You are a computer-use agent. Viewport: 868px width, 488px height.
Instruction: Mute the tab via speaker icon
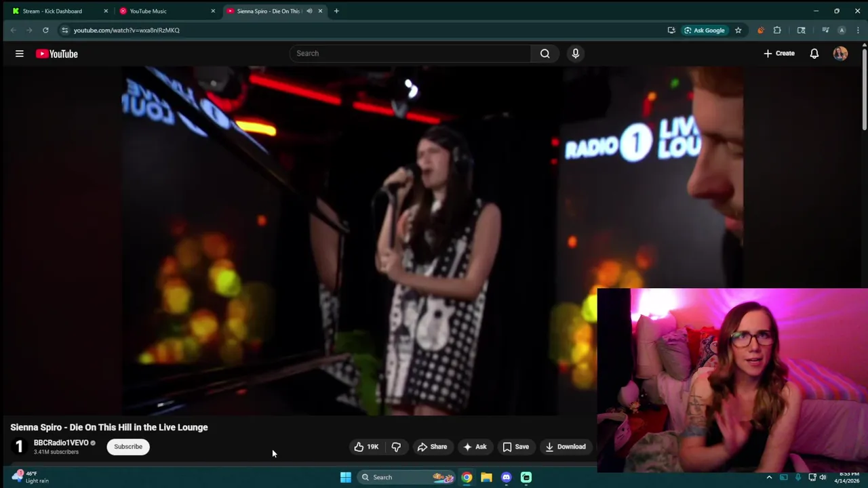[x=309, y=11]
